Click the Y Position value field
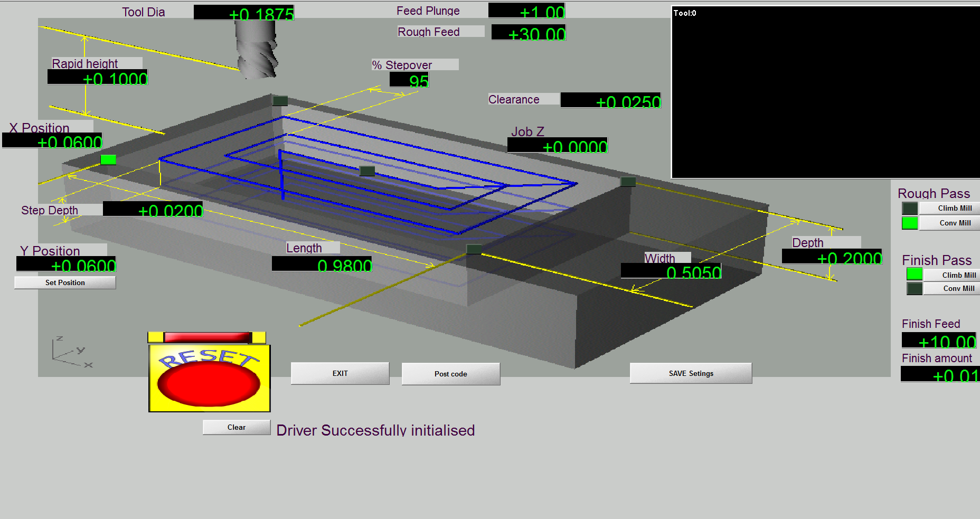Image resolution: width=980 pixels, height=519 pixels. tap(66, 264)
